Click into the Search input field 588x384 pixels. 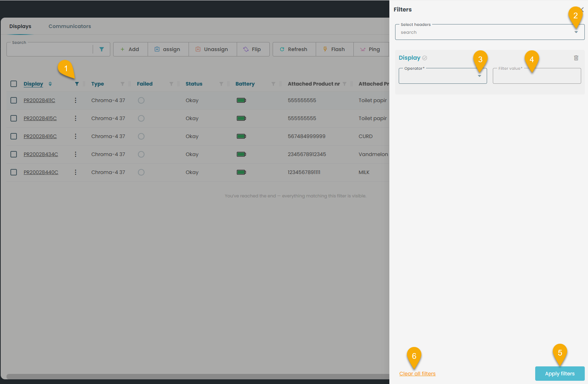tap(50, 49)
